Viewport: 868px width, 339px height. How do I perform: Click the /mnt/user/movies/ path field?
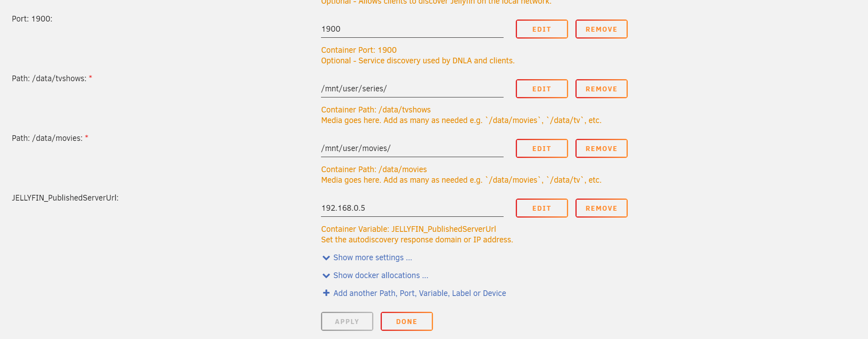pos(412,149)
